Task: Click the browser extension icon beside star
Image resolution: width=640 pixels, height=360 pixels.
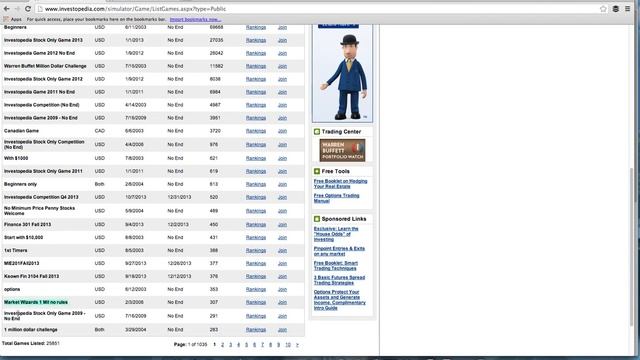Action: [616, 9]
